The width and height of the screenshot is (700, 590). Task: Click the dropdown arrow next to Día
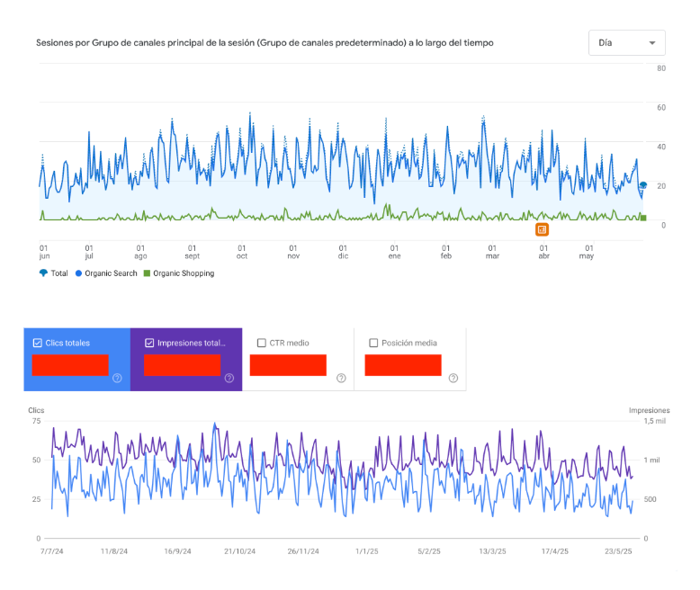(x=651, y=43)
